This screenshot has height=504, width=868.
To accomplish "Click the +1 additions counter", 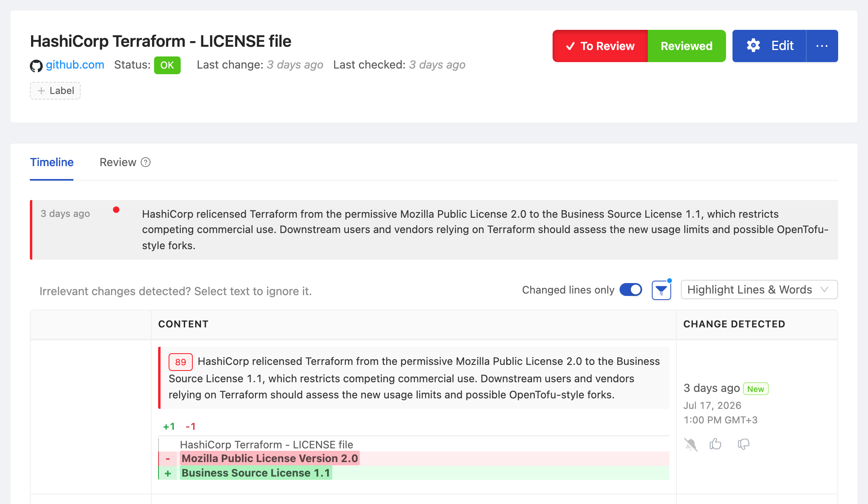I will pyautogui.click(x=169, y=427).
